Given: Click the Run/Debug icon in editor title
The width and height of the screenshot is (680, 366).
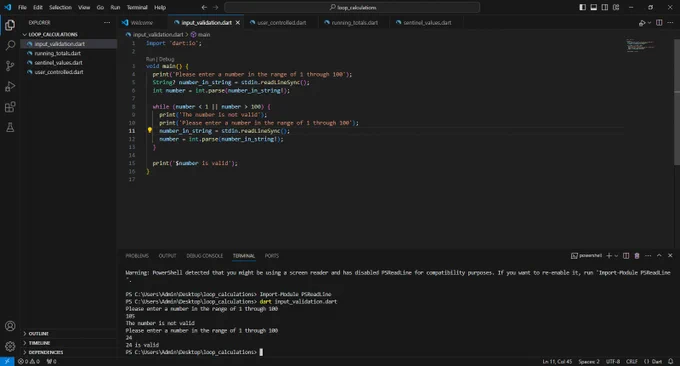Looking at the screenshot, I should [x=642, y=23].
